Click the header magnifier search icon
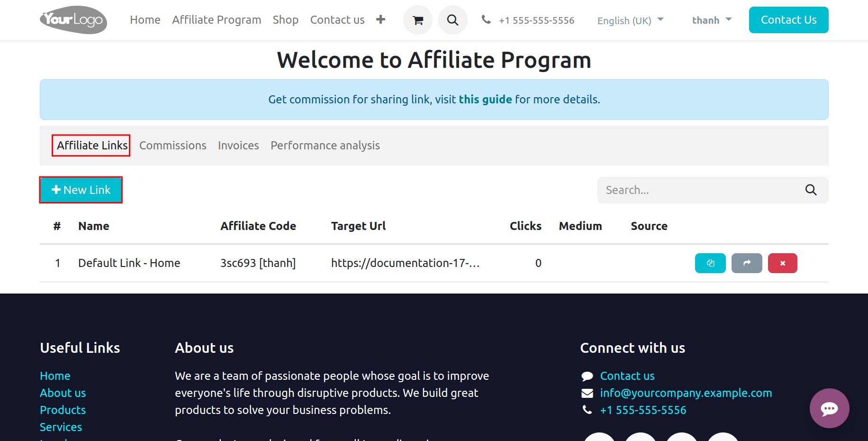Screen dimensions: 868x441 (453, 20)
